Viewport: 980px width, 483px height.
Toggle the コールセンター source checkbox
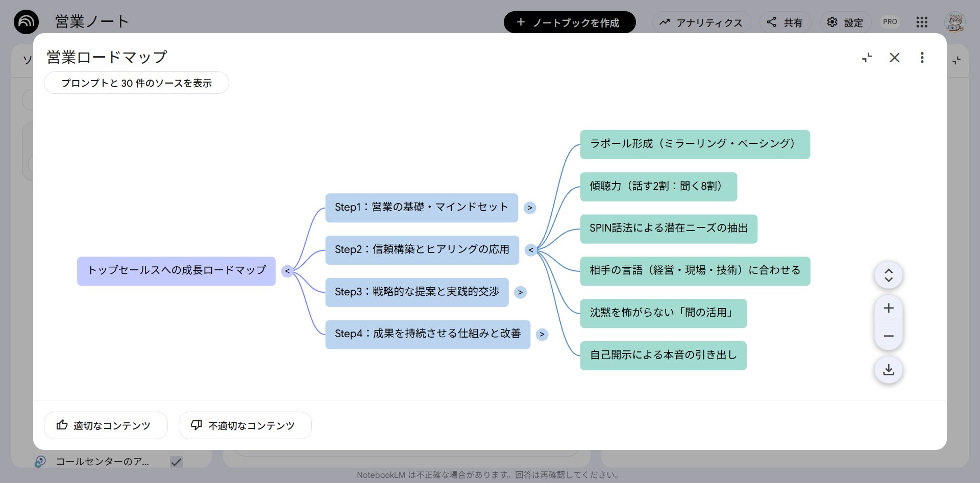pyautogui.click(x=176, y=462)
